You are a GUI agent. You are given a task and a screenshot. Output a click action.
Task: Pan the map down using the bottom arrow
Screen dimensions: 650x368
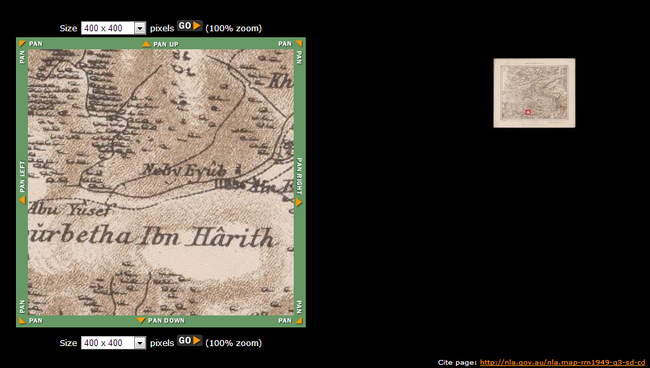tap(141, 320)
